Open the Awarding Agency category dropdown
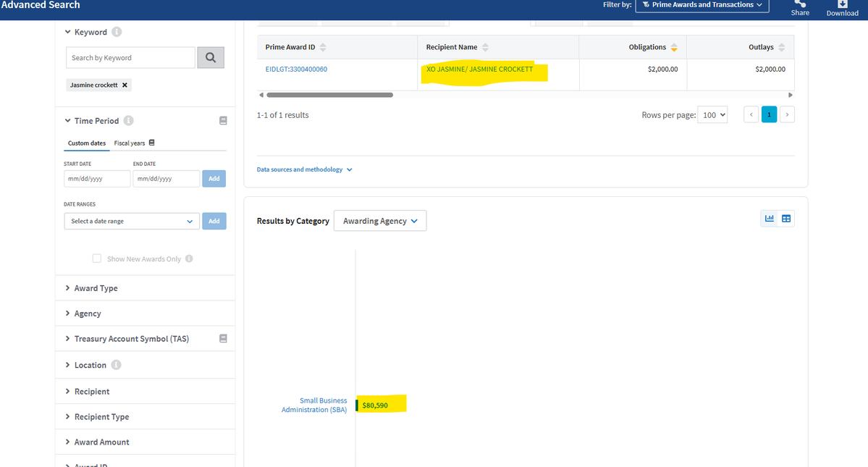 pos(380,221)
